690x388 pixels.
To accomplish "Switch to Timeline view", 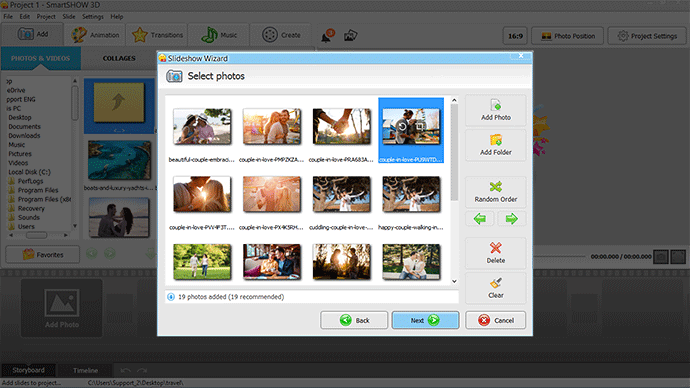I will pyautogui.click(x=85, y=370).
